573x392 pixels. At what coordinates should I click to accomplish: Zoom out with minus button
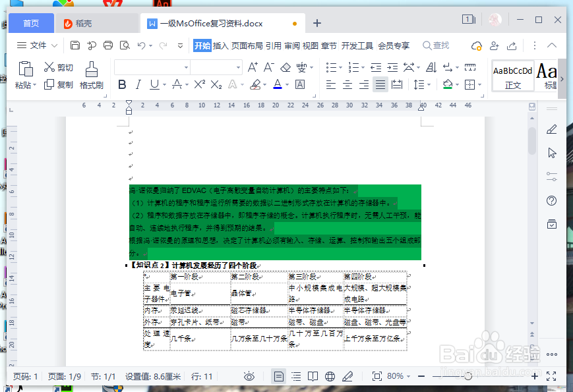click(x=421, y=376)
